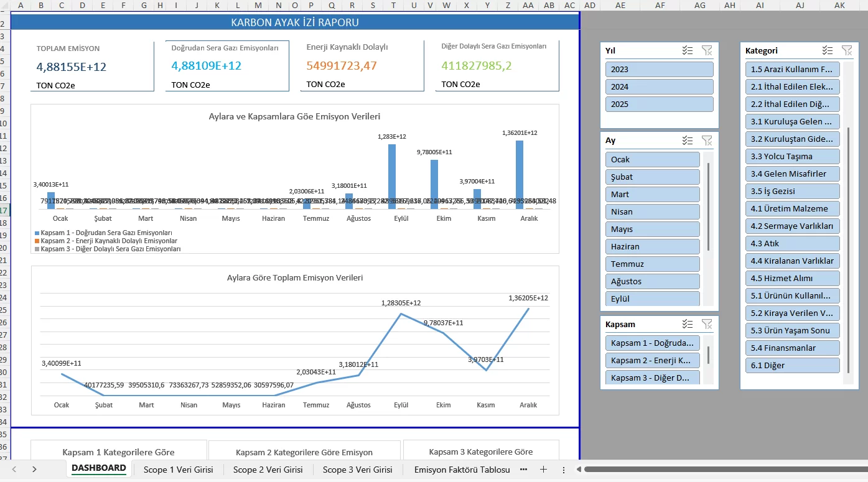
Task: Enable multi-select in the Ay slicer
Action: pyautogui.click(x=688, y=141)
